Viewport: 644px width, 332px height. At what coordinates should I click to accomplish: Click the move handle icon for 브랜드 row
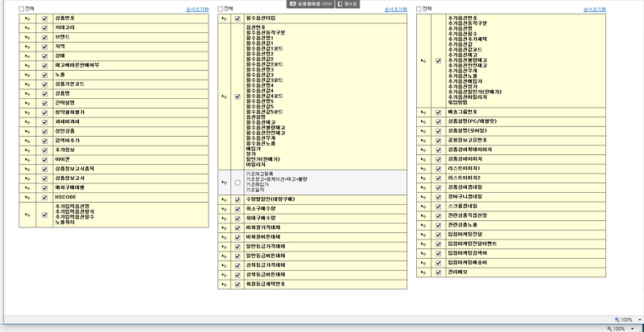[x=28, y=39]
